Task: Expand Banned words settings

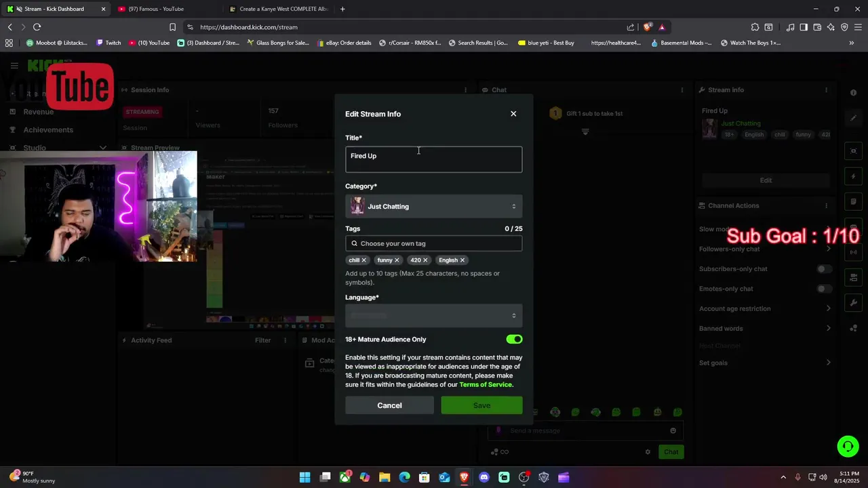Action: 828,328
